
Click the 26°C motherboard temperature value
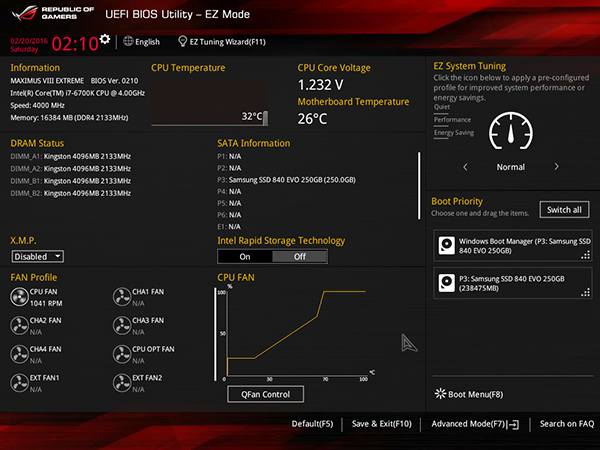coord(312,119)
